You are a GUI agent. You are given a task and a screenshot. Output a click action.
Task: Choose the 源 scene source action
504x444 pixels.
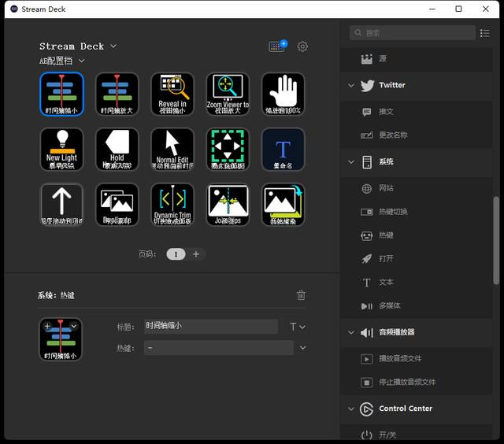417,59
